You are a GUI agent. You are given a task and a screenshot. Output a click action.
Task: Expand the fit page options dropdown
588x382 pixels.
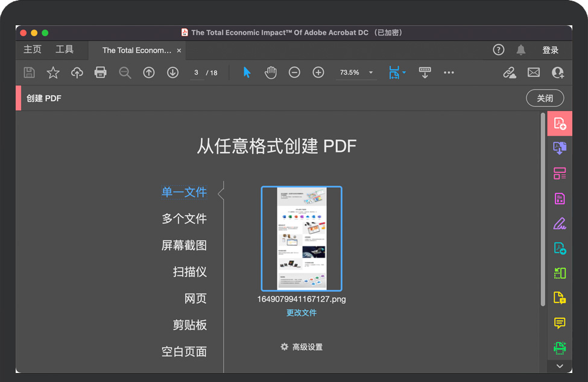pos(404,72)
